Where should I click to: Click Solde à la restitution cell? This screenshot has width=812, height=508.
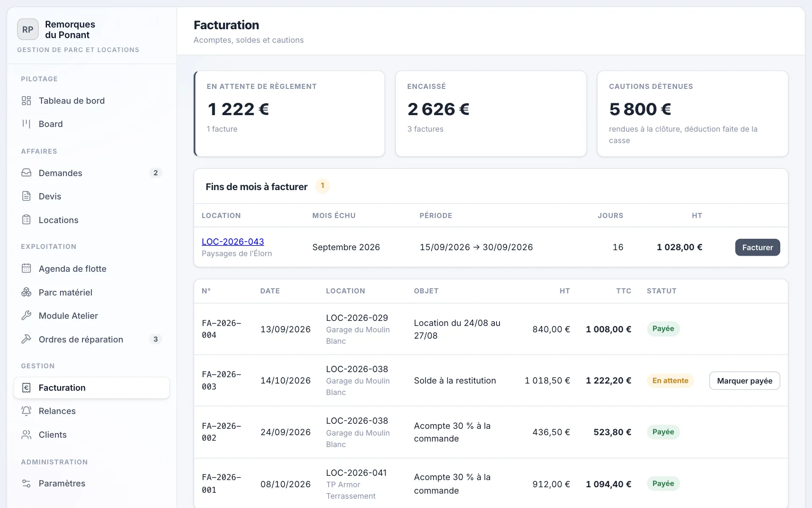[455, 381]
